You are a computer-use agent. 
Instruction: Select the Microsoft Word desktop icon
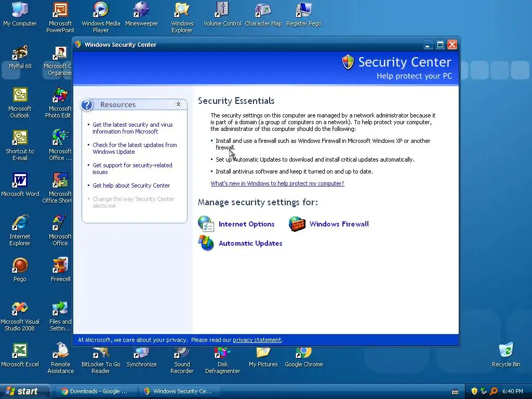click(20, 184)
